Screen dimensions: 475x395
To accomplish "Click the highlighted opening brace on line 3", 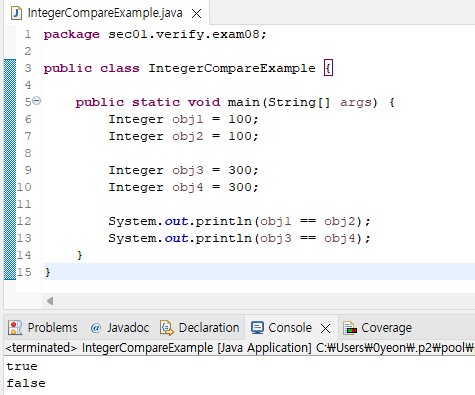I will click(x=328, y=68).
